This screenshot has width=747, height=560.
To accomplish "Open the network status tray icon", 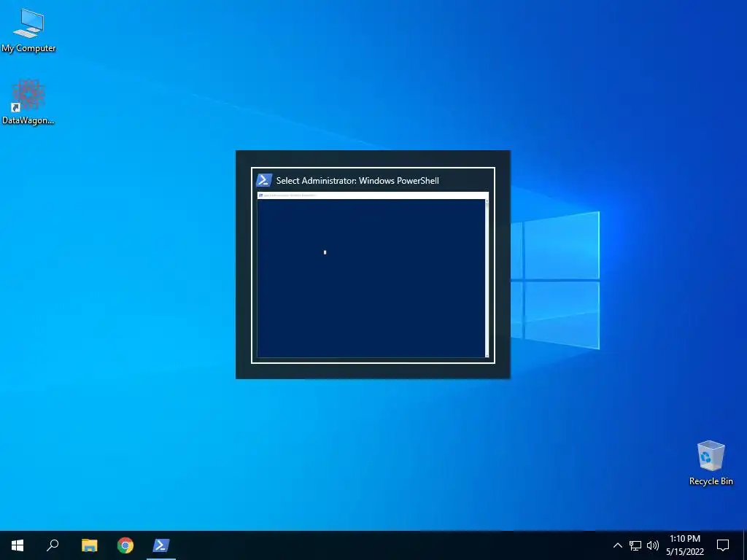I will click(x=635, y=545).
